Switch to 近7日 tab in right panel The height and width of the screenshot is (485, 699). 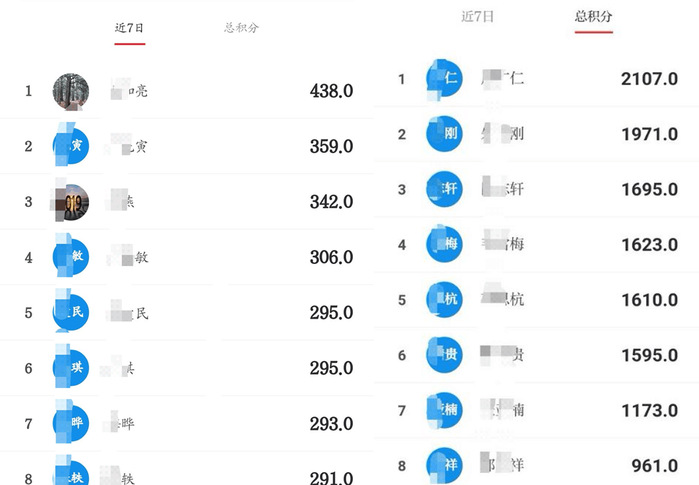pyautogui.click(x=478, y=17)
